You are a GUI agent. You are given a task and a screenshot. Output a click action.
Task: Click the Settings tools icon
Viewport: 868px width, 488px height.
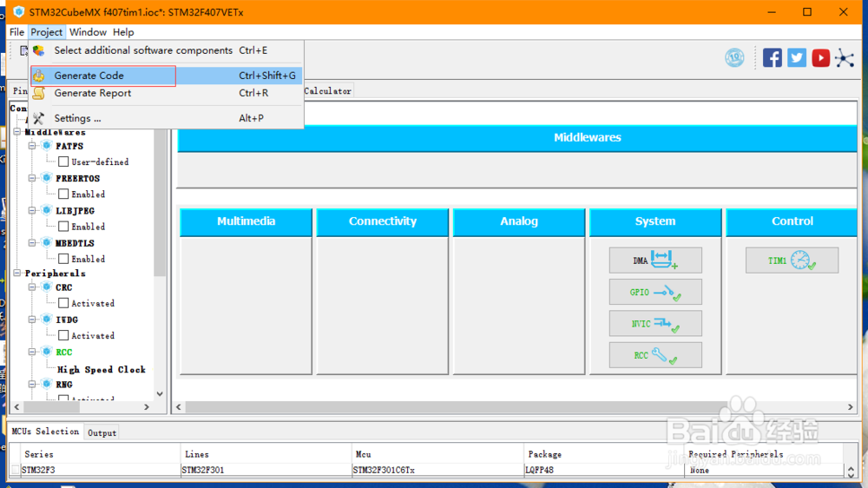(x=39, y=118)
